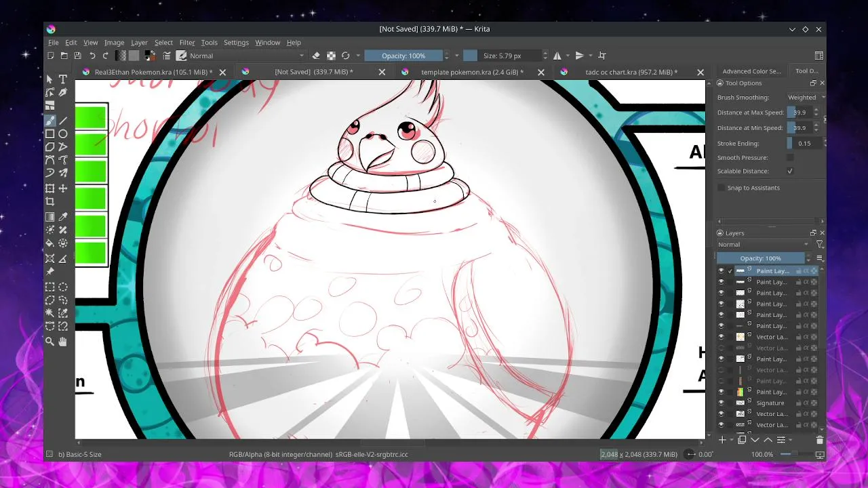The height and width of the screenshot is (488, 868).
Task: Activate the Pan hand tool
Action: coord(63,342)
